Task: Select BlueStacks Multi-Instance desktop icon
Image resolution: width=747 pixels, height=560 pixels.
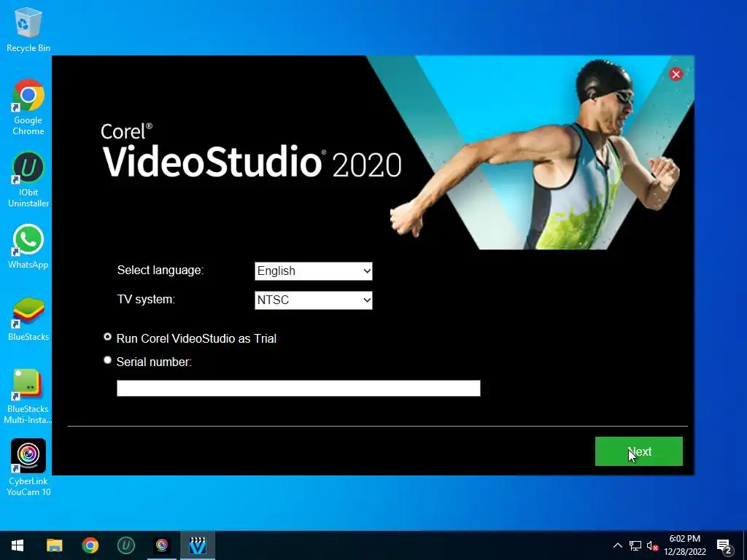Action: coord(28,396)
